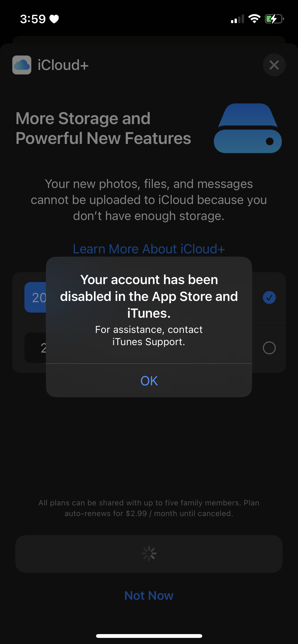Tap the blue storage drive icon

point(248,128)
